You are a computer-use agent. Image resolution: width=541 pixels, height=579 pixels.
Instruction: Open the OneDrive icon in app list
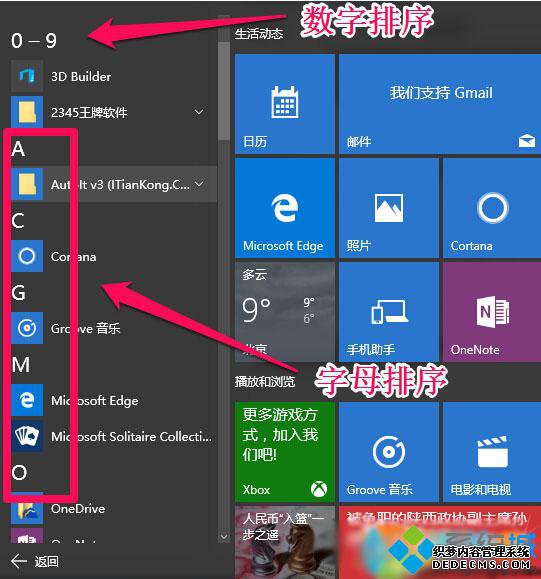27,509
